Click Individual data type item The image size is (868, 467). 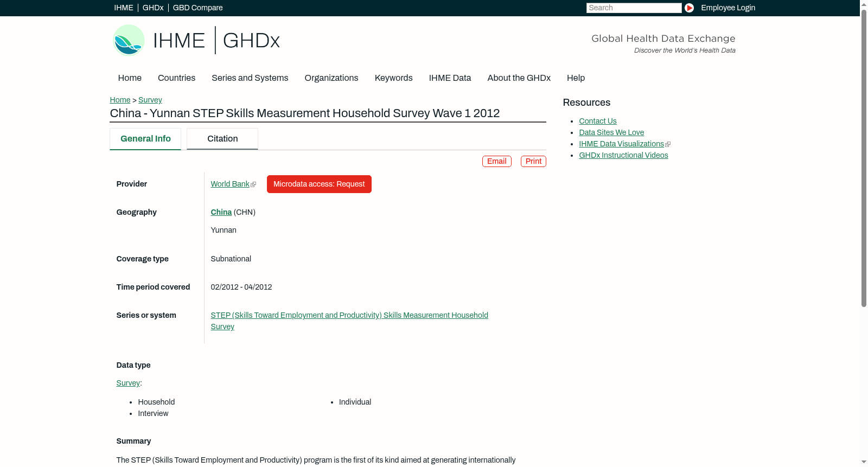point(355,402)
